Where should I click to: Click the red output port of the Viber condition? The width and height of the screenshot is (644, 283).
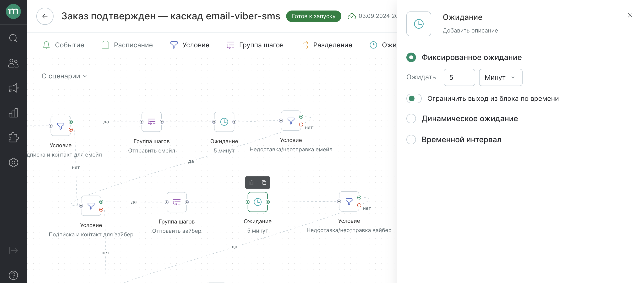pos(101,209)
